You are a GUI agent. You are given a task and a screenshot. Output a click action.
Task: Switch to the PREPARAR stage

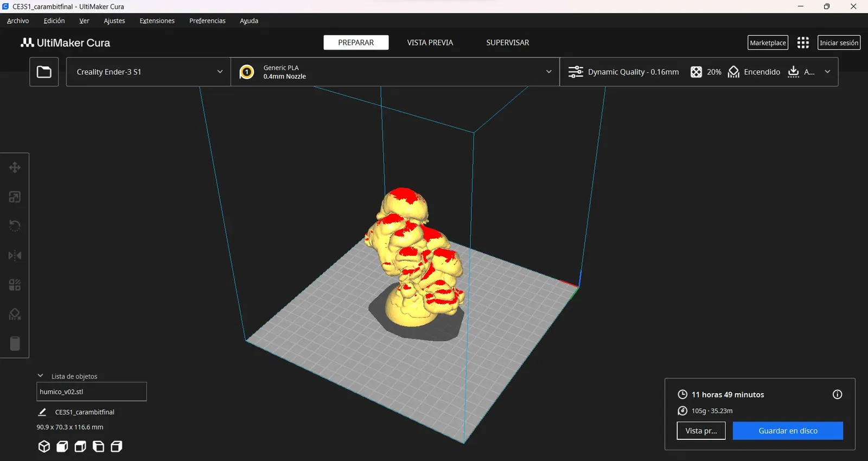tap(356, 42)
